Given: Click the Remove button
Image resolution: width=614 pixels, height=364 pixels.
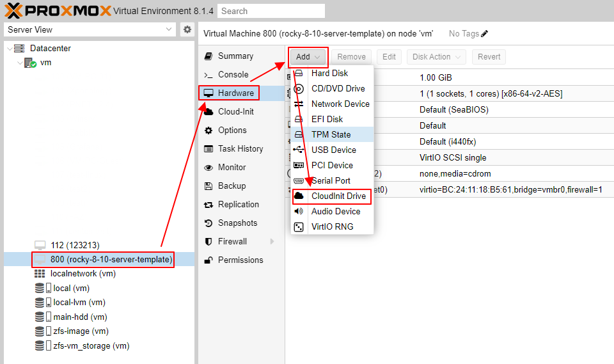Looking at the screenshot, I should 351,57.
